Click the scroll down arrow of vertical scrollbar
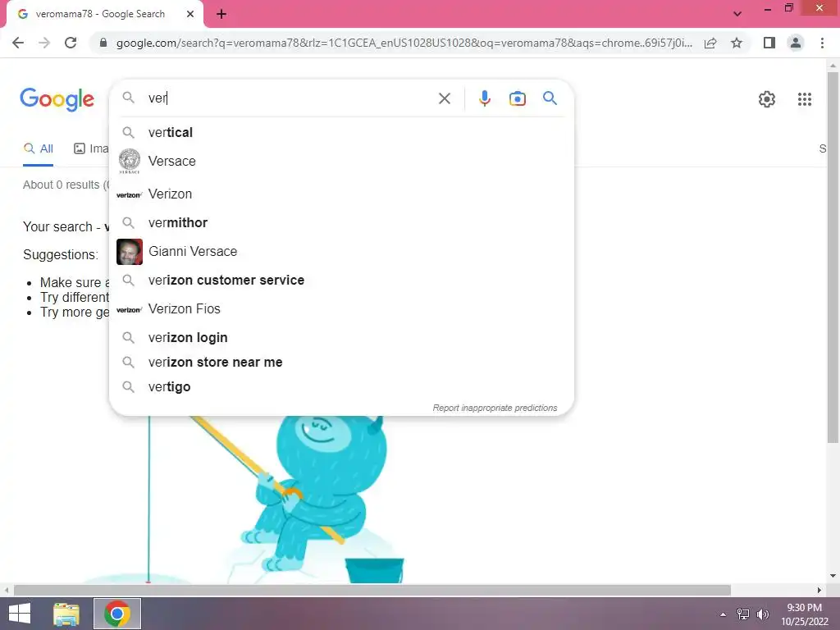This screenshot has height=630, width=840. click(x=833, y=576)
